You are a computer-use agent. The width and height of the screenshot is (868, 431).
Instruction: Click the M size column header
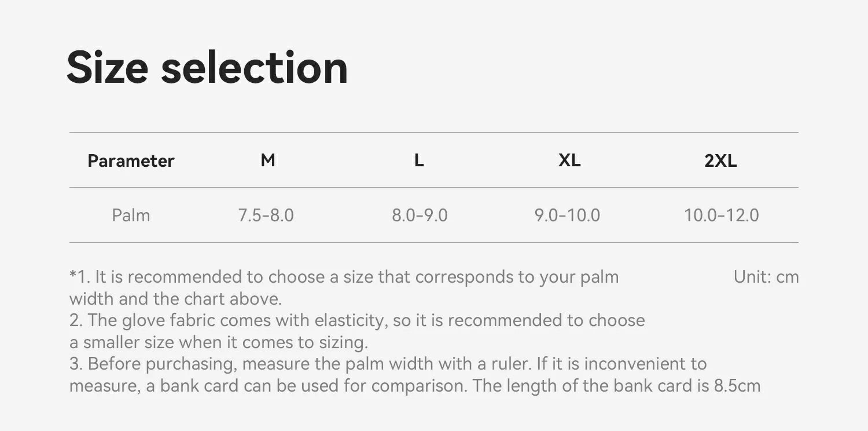coord(268,160)
